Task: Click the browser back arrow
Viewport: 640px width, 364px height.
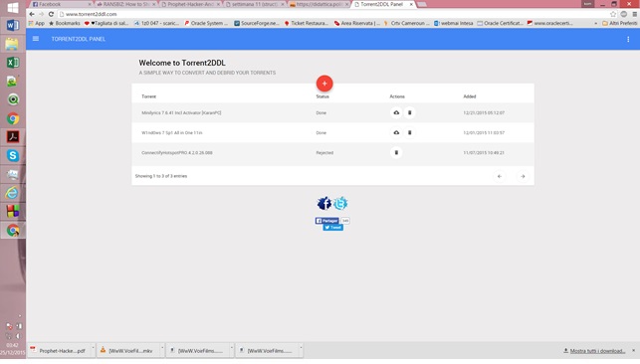Action: coord(32,14)
